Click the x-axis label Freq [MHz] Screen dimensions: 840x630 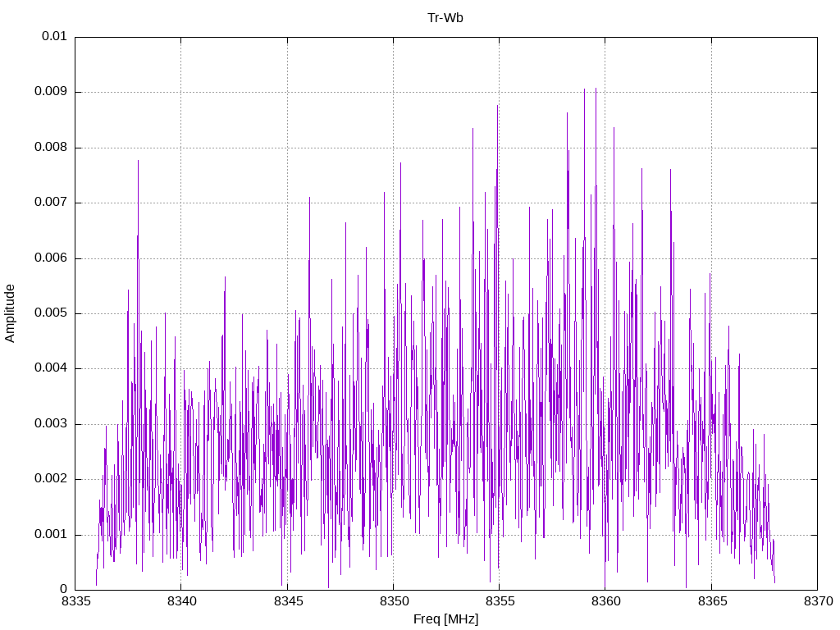click(x=445, y=619)
